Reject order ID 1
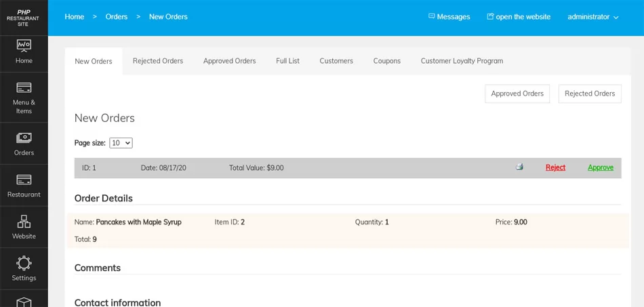The height and width of the screenshot is (307, 644). (555, 167)
